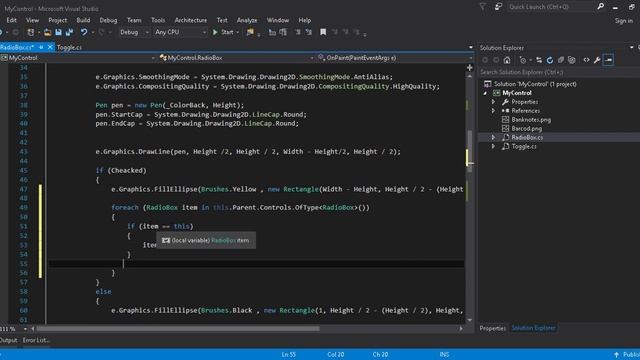
Task: Expand the References node
Action: (x=493, y=111)
